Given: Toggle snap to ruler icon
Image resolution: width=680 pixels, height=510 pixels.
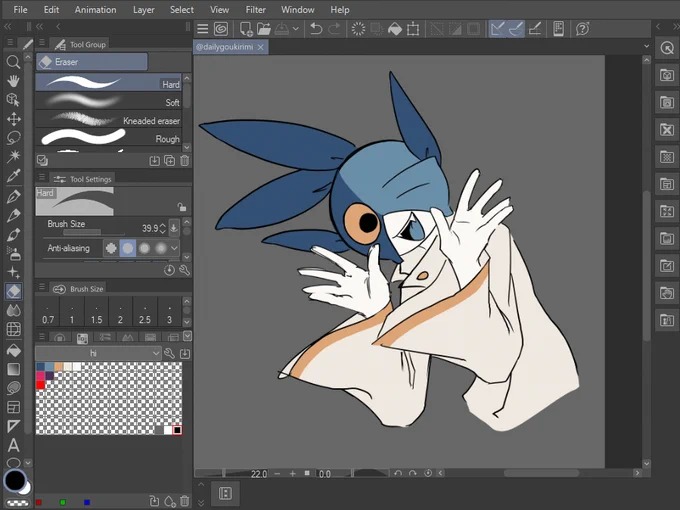Looking at the screenshot, I should click(x=497, y=29).
